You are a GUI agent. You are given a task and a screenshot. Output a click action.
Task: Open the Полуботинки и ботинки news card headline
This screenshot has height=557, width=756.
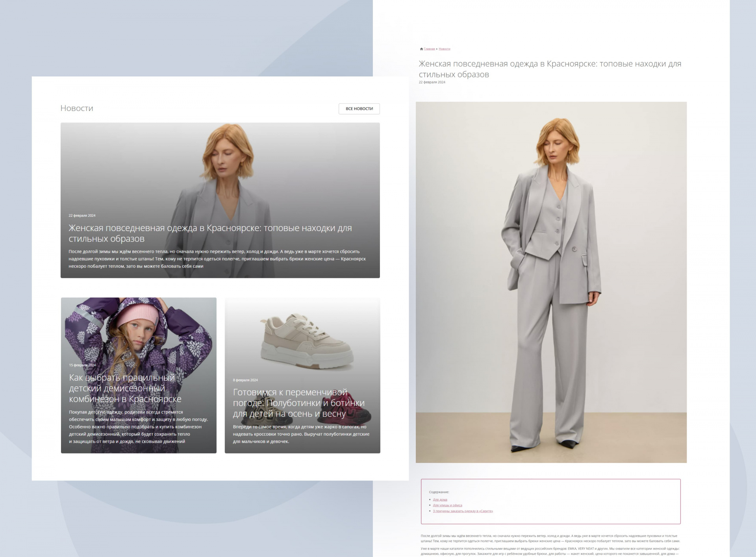click(x=298, y=403)
